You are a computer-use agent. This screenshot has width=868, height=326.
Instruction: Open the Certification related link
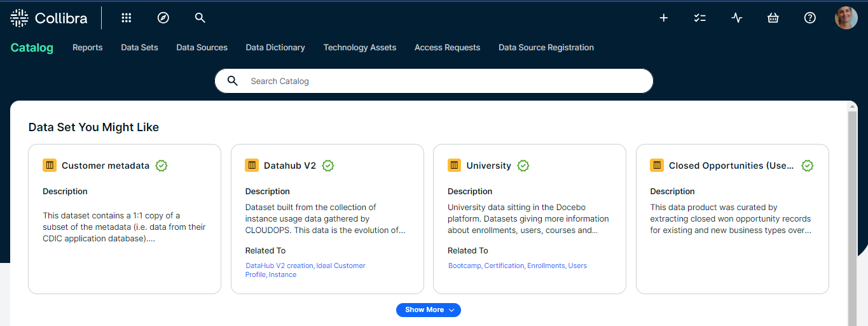click(504, 266)
